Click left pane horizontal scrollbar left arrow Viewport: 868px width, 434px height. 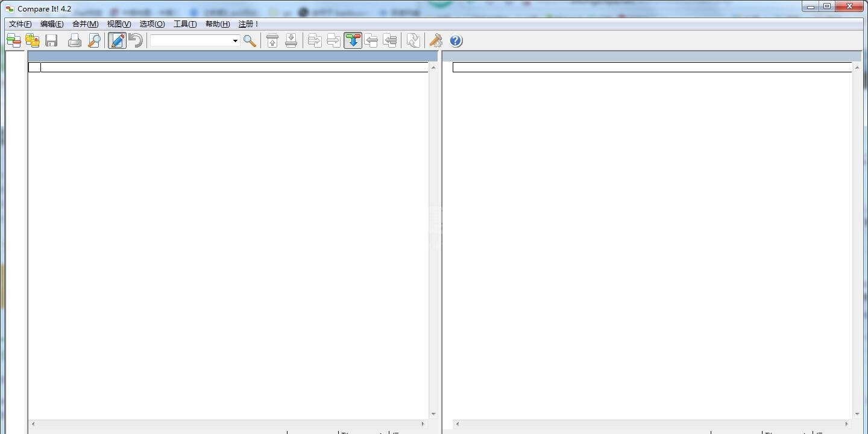click(33, 424)
